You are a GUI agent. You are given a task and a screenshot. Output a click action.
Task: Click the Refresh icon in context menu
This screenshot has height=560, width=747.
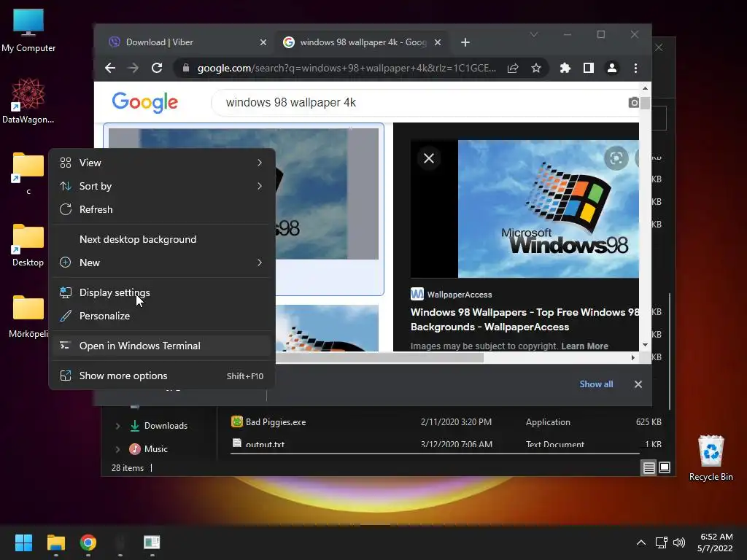coord(66,209)
